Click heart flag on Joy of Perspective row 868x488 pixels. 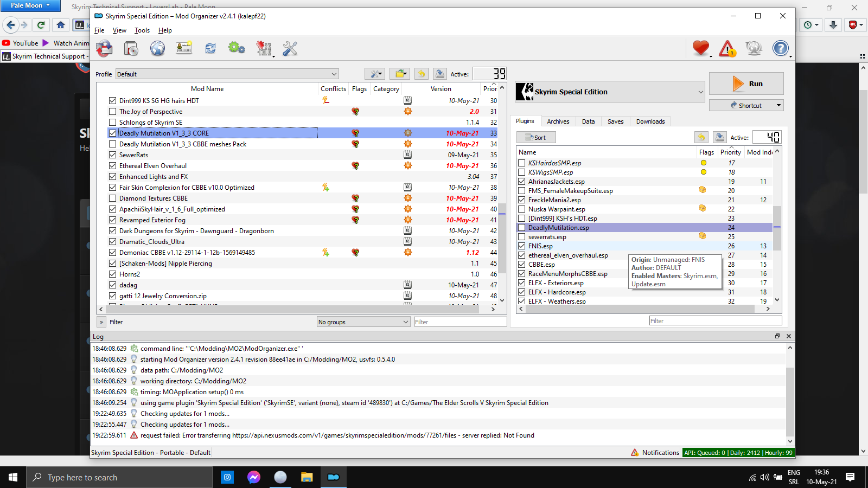pyautogui.click(x=355, y=111)
